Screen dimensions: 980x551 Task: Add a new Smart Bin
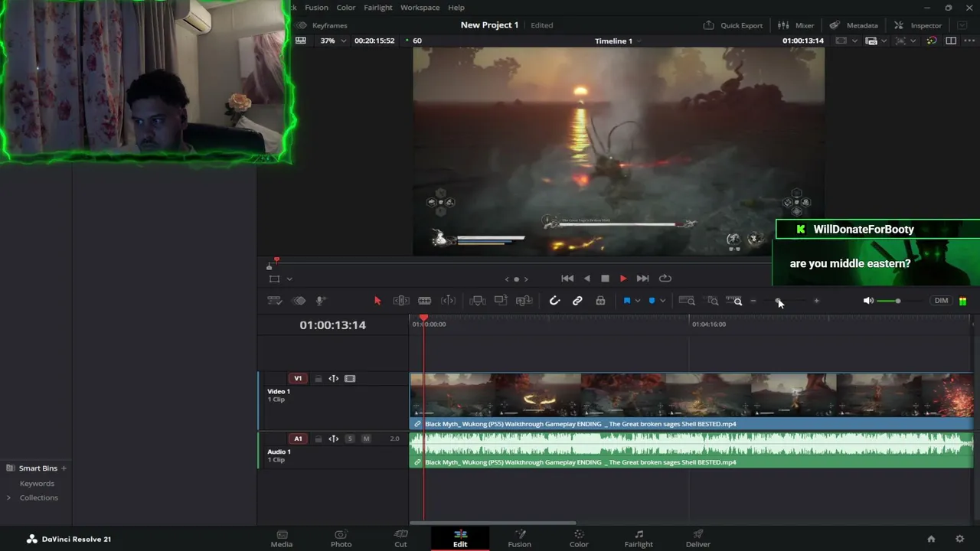[64, 468]
